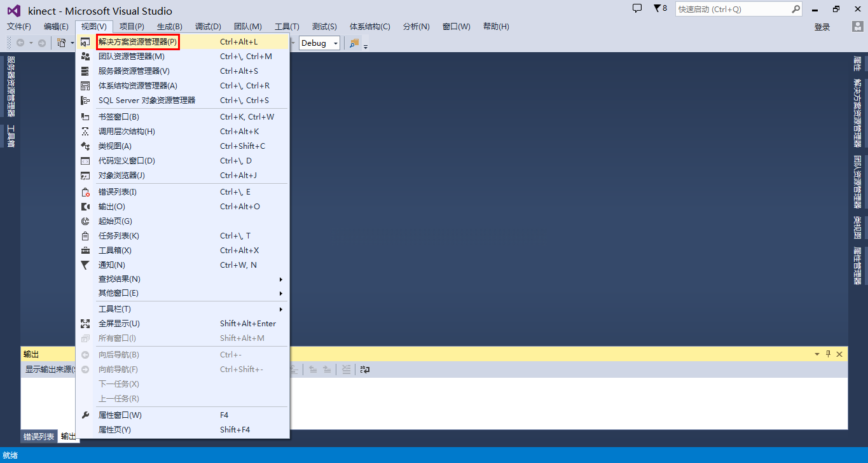Click the 快速启动 search input field
The width and height of the screenshot is (868, 463).
733,9
